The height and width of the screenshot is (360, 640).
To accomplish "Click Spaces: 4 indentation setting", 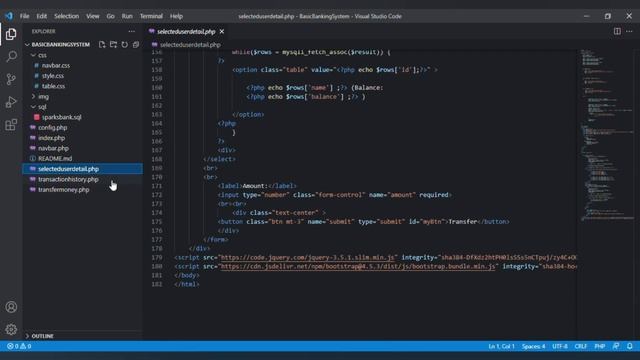I will 533,346.
